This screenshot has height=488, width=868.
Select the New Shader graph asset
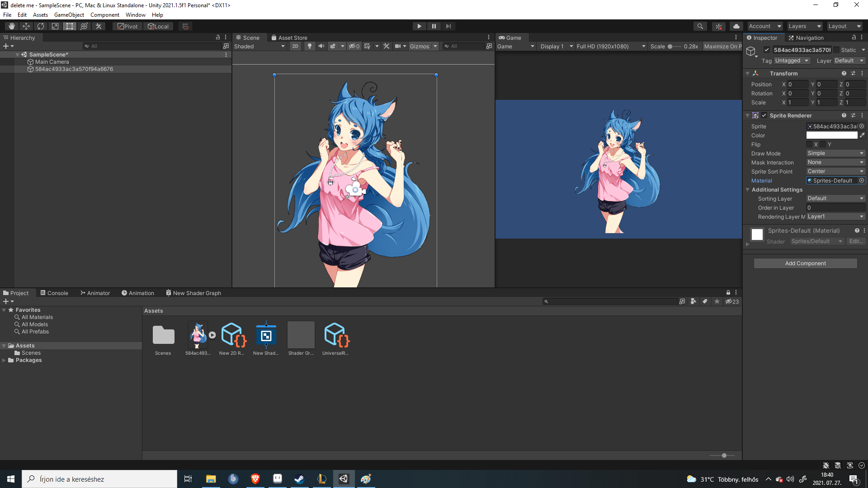[266, 335]
